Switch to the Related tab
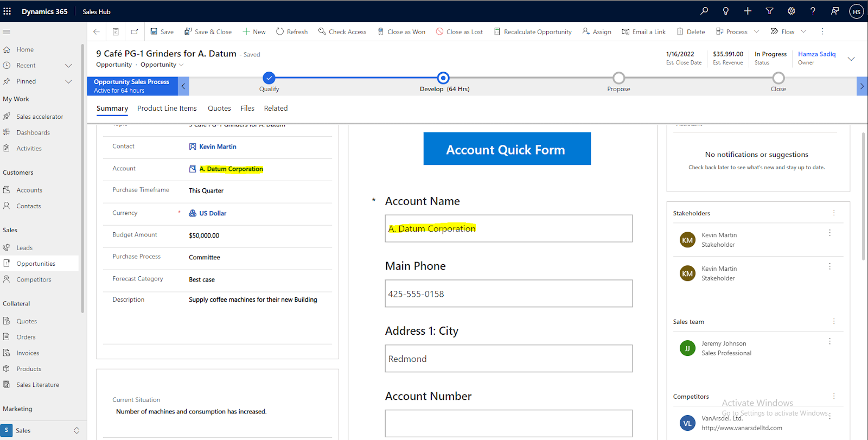 tap(276, 109)
